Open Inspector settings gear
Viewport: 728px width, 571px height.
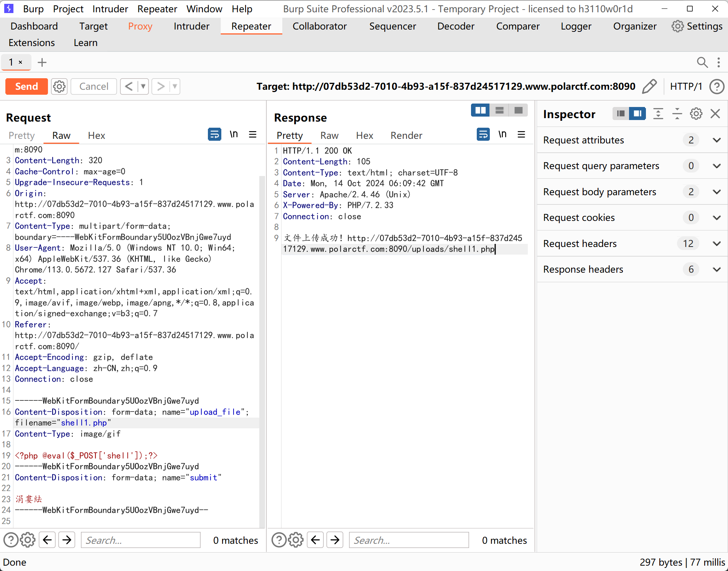(696, 114)
